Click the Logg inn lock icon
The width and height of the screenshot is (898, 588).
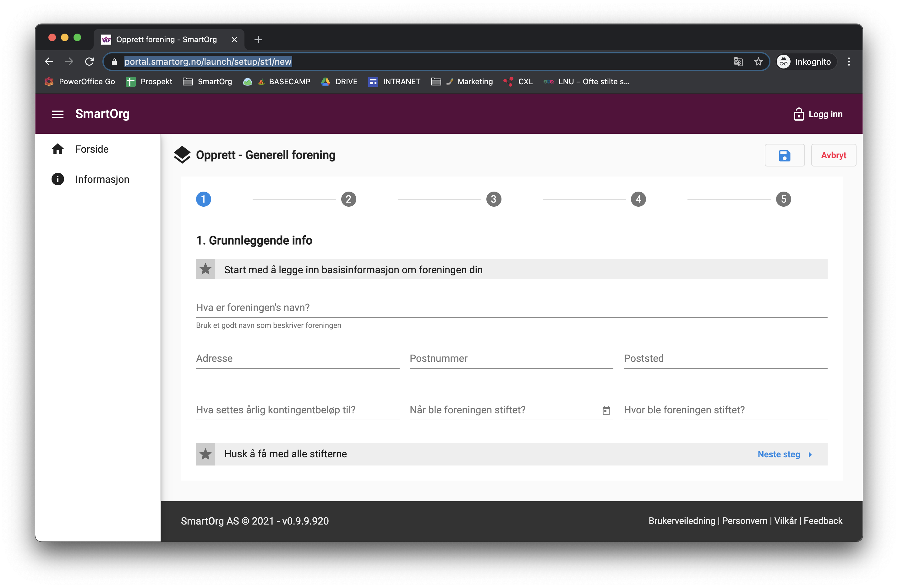pos(798,114)
